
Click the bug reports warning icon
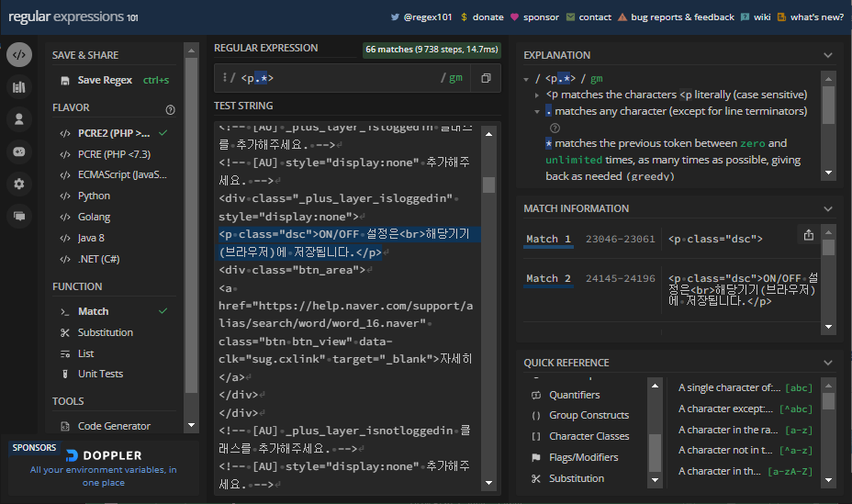click(622, 17)
